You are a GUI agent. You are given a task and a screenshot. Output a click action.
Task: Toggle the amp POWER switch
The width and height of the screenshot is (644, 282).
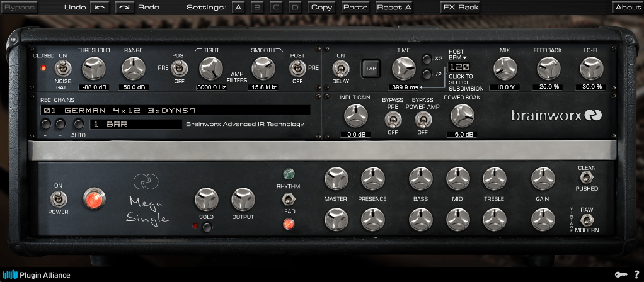(x=59, y=200)
